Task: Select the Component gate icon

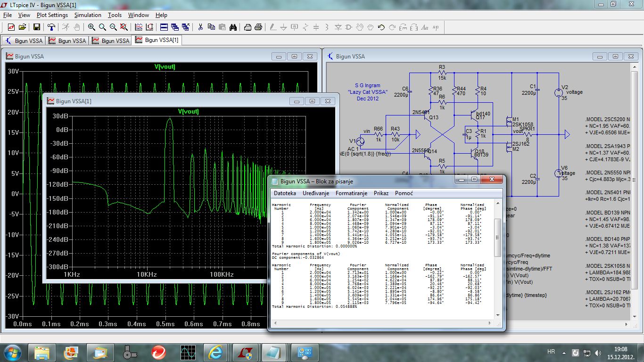Action: coord(349,27)
